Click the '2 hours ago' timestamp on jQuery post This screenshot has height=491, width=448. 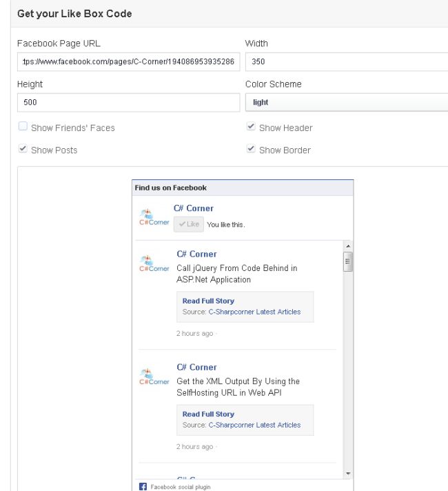click(194, 334)
